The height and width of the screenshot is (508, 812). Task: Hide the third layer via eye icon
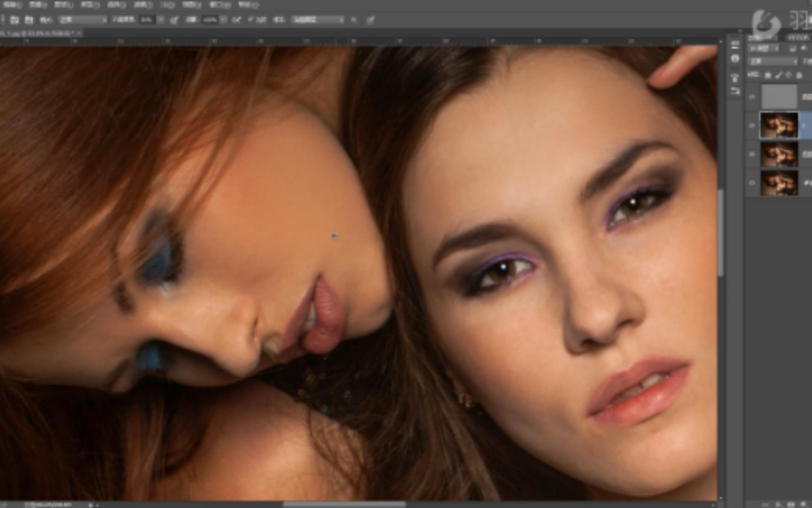point(752,154)
